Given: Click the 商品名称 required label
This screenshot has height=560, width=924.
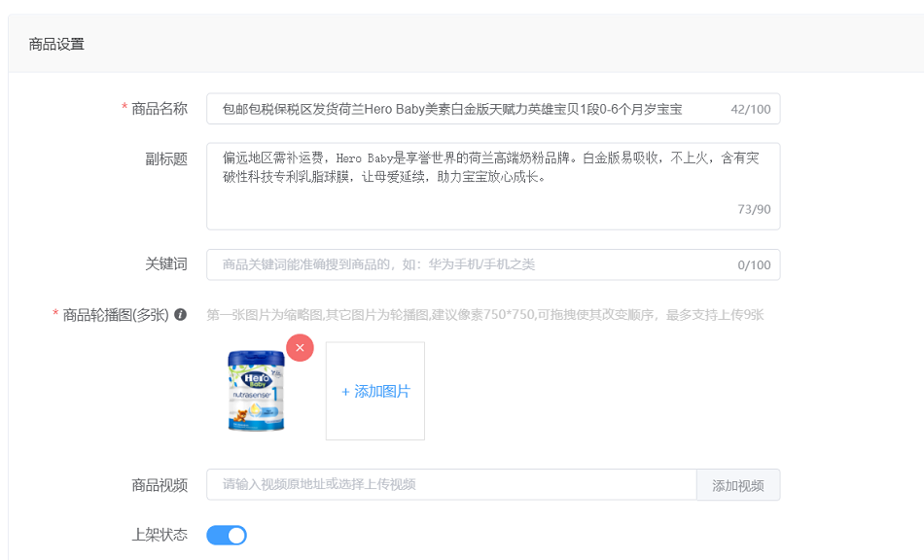Looking at the screenshot, I should pyautogui.click(x=155, y=108).
